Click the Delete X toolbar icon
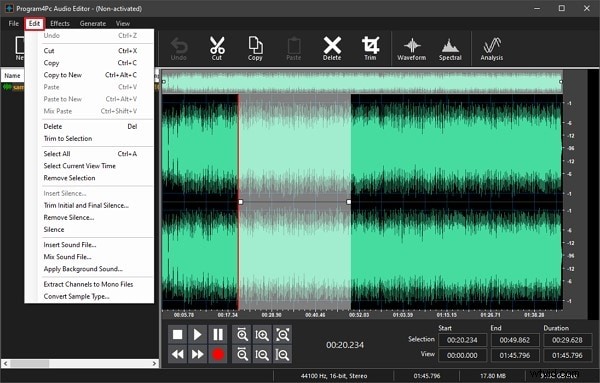 click(332, 48)
